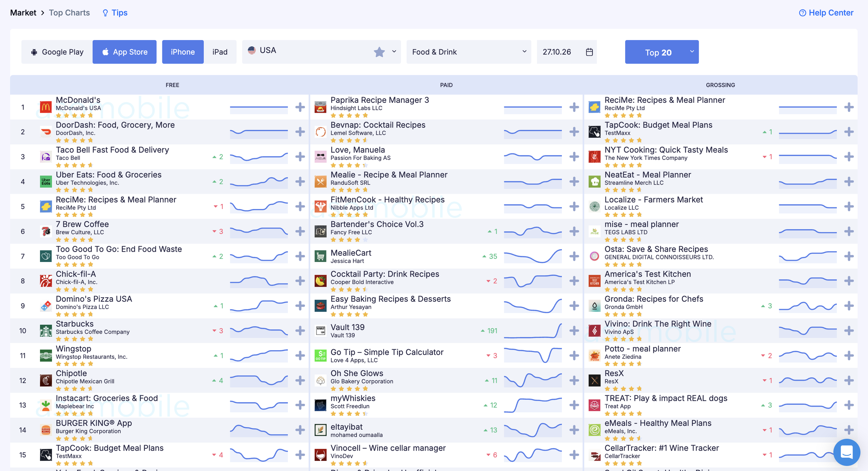Click the PAID column header

pyautogui.click(x=446, y=85)
